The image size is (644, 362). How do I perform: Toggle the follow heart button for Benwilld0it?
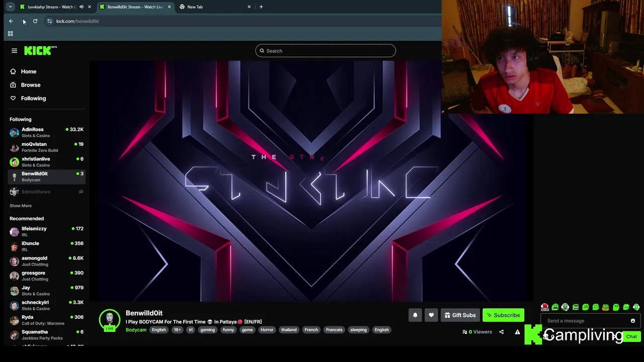click(431, 315)
